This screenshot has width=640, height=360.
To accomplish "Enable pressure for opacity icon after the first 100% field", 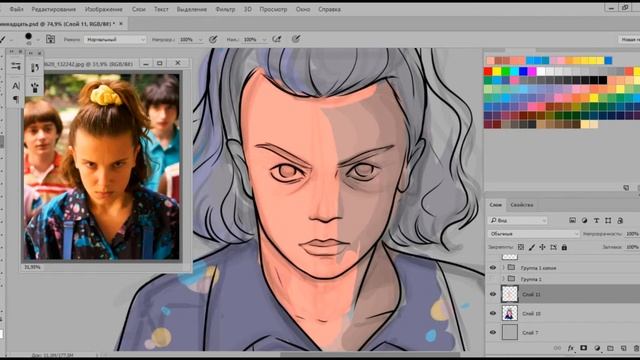I will [x=213, y=39].
